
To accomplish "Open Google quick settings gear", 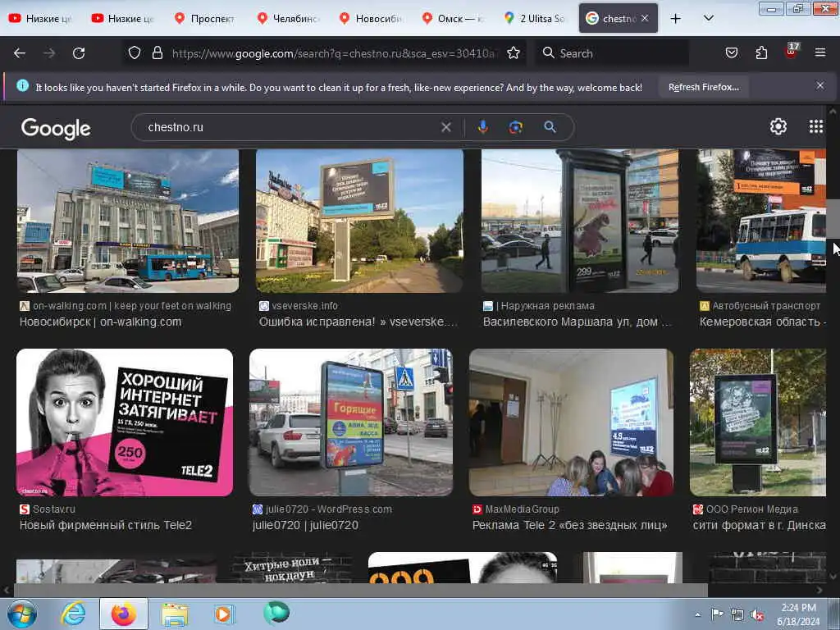I will click(778, 126).
